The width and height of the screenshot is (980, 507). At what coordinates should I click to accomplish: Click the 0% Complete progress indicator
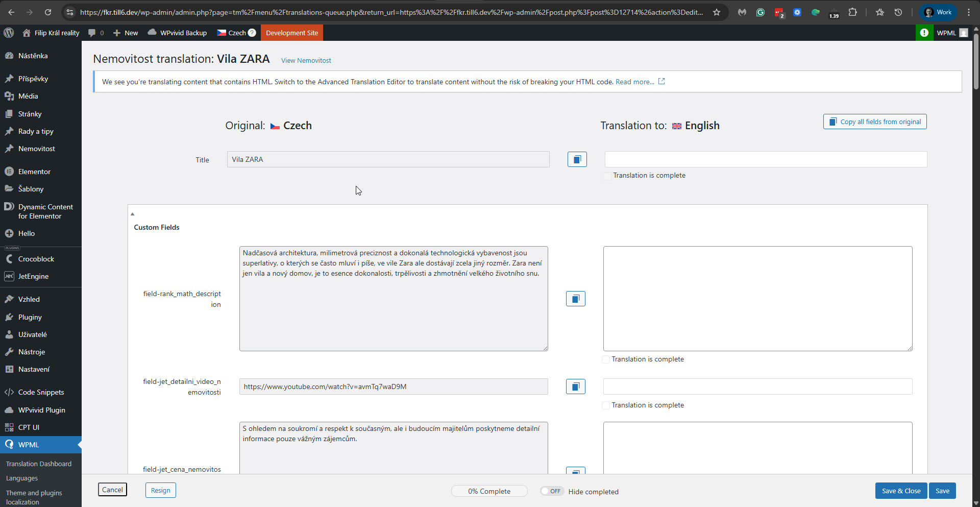tap(489, 491)
